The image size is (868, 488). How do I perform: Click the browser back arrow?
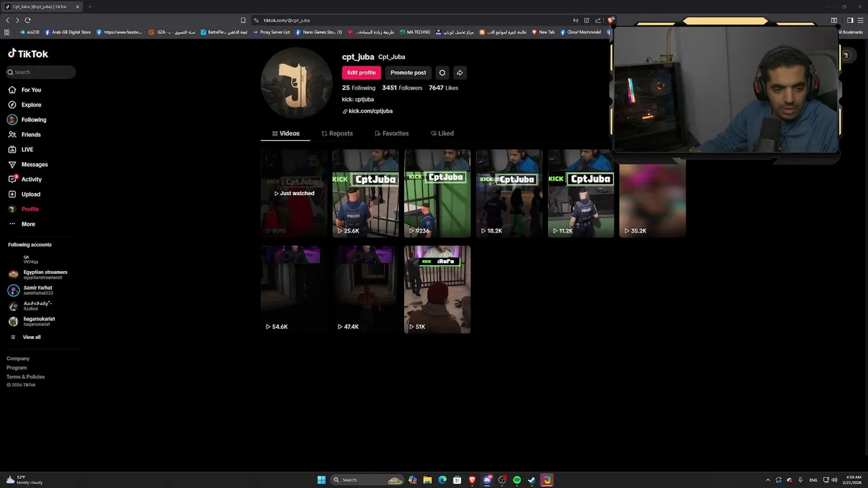(x=7, y=20)
